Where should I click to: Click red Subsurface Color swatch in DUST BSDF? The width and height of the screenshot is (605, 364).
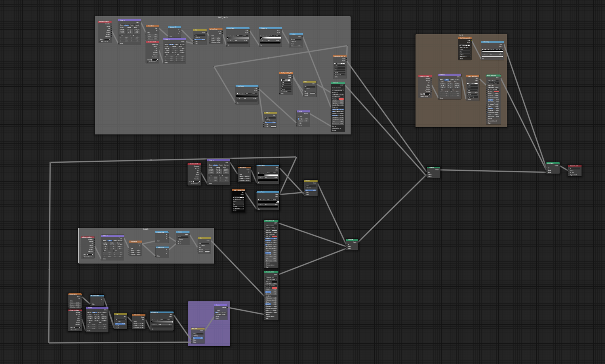497,92
